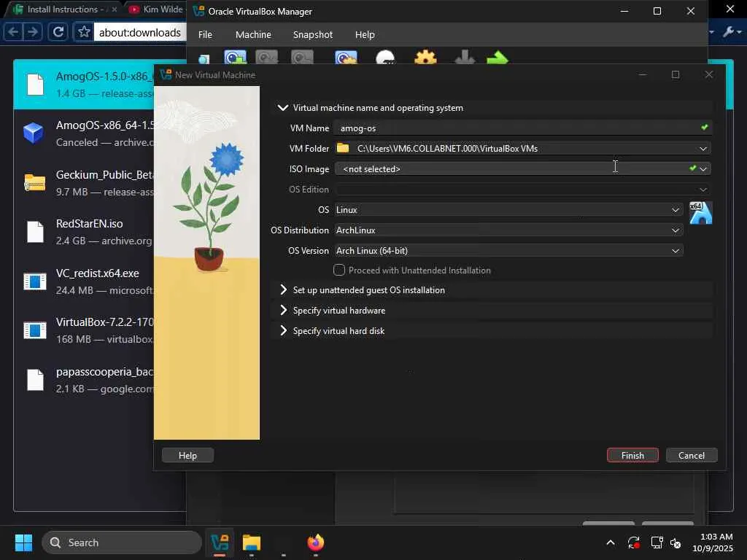Image resolution: width=747 pixels, height=560 pixels.
Task: Collapse Virtual machine name and operating system section
Action: pos(282,108)
